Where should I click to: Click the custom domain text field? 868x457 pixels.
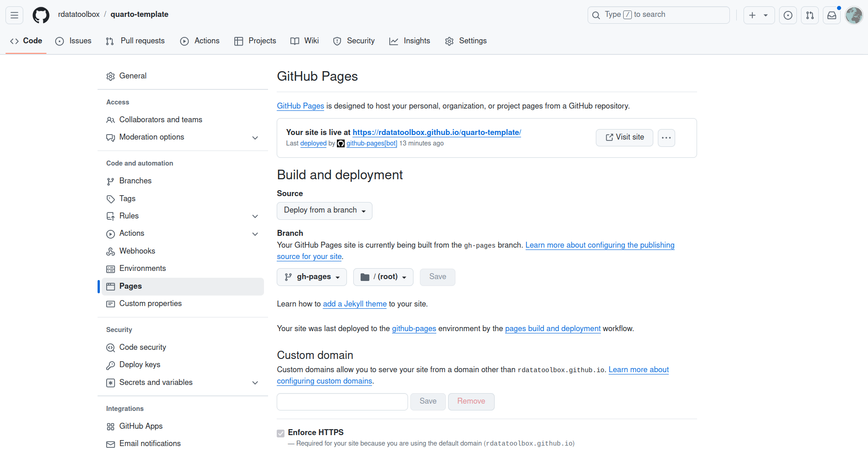coord(342,402)
